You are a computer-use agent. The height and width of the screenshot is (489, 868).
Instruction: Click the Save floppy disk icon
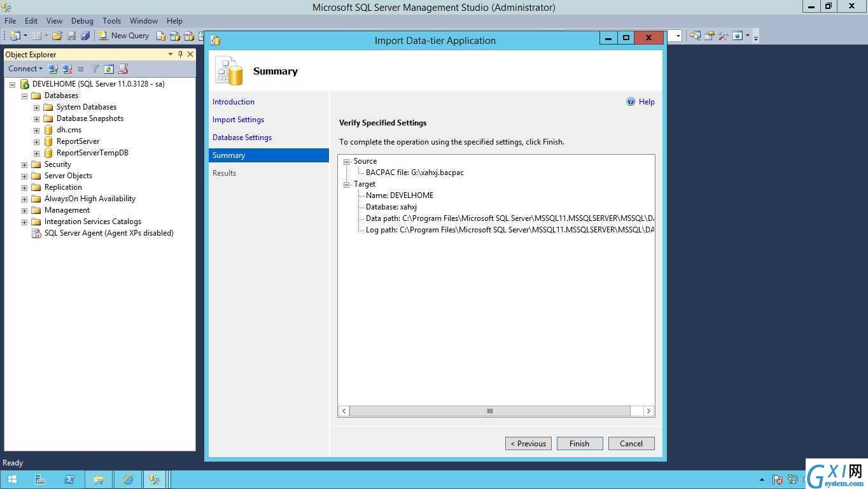[71, 36]
